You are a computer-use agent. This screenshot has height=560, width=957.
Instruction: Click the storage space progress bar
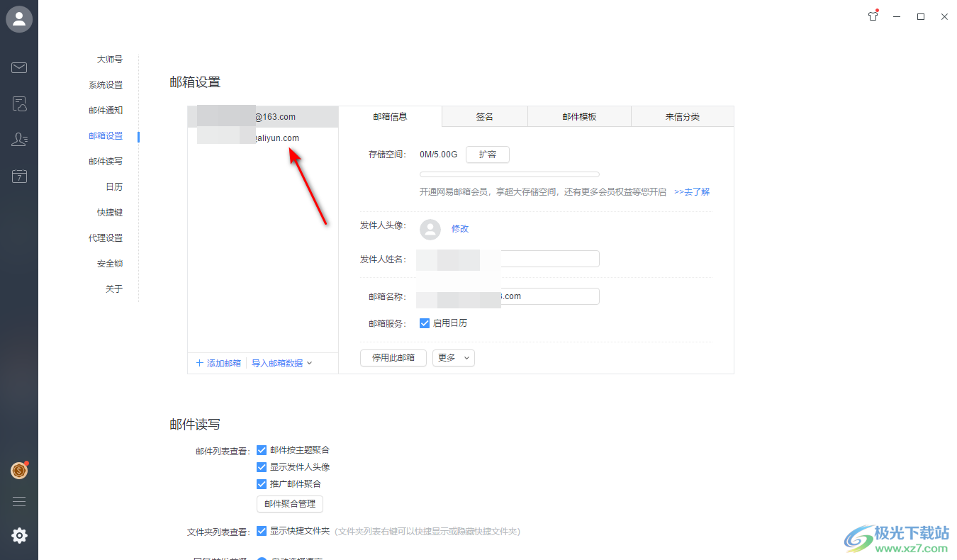click(x=510, y=174)
